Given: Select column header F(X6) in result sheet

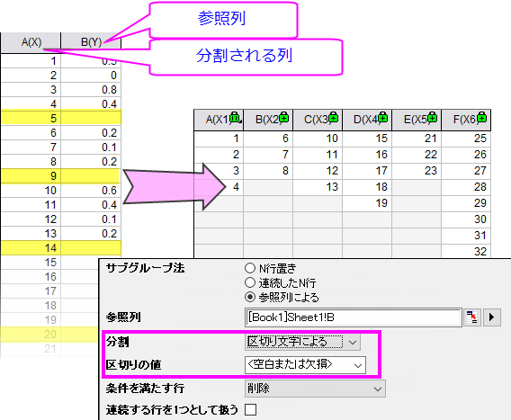Looking at the screenshot, I should tap(466, 120).
